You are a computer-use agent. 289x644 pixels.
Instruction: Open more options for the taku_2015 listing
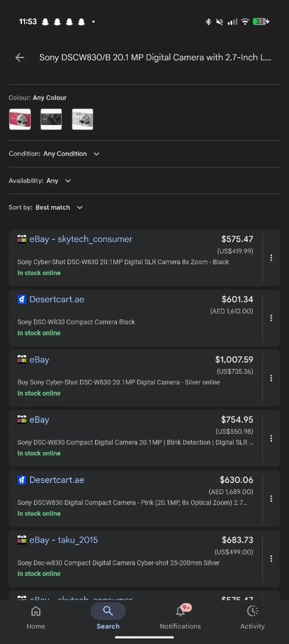coord(271,559)
